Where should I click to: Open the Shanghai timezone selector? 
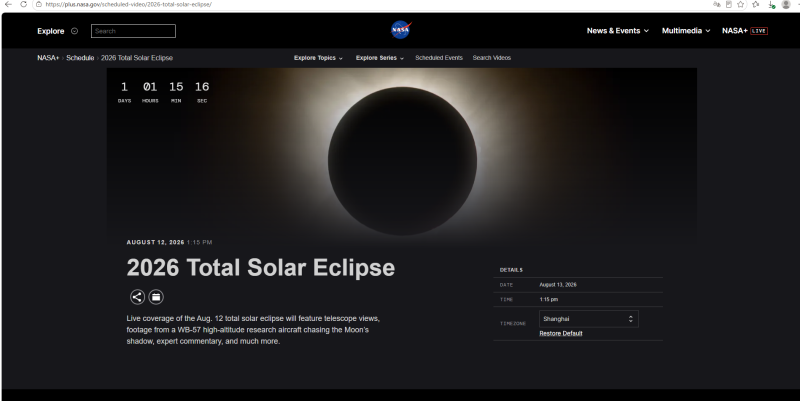click(589, 319)
